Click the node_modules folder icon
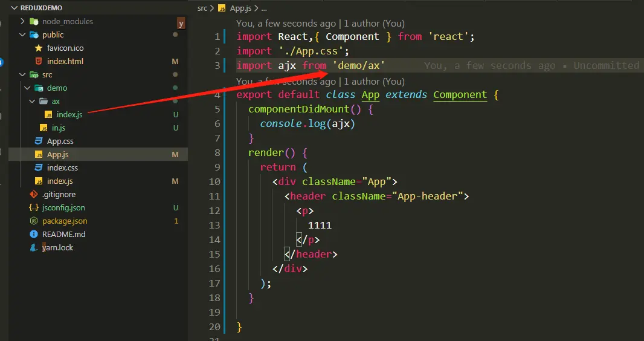Image resolution: width=644 pixels, height=341 pixels. click(x=34, y=21)
